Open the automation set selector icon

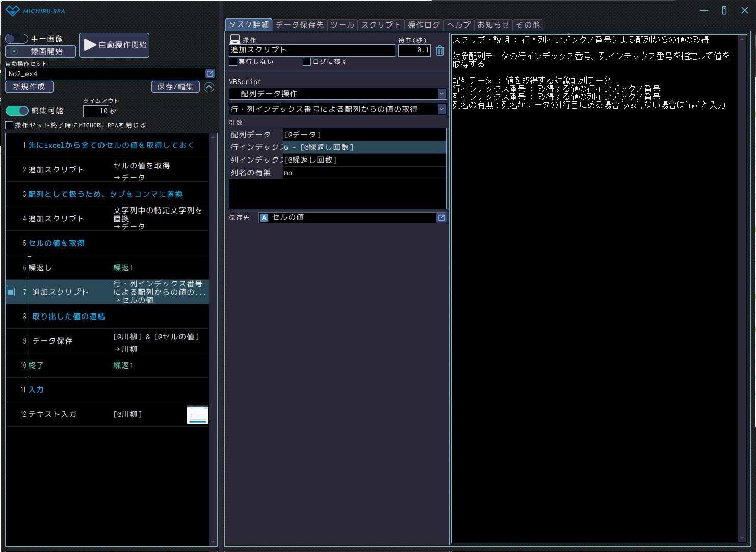click(210, 74)
